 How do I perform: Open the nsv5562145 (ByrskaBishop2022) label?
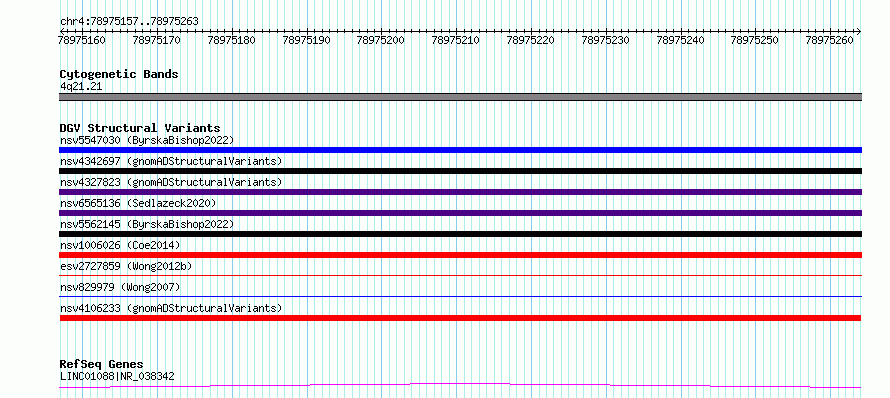pos(147,224)
